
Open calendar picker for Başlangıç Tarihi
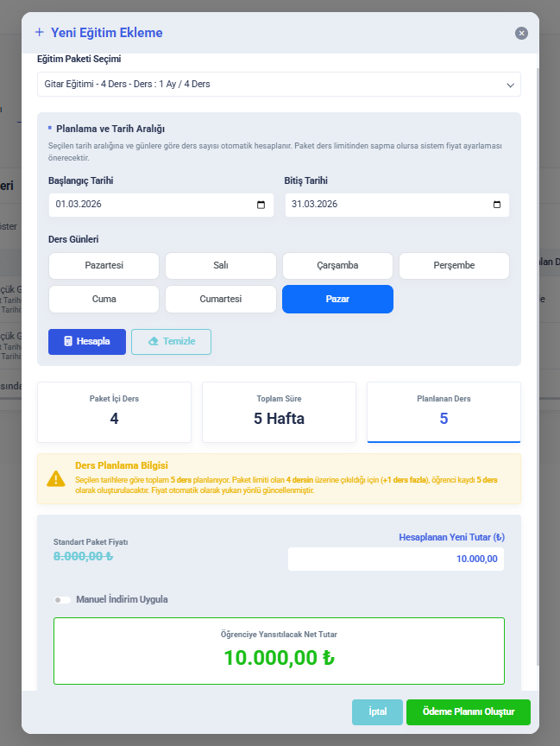tap(261, 205)
